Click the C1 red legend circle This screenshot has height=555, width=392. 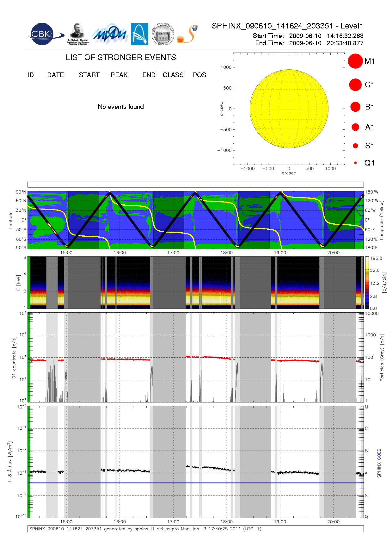[x=355, y=85]
